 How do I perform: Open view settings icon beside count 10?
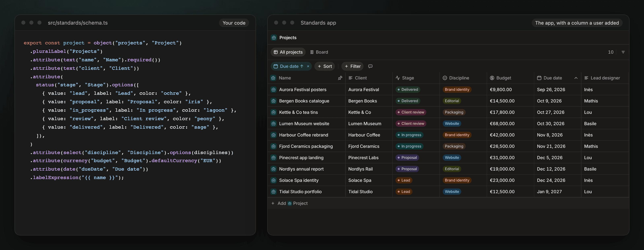click(x=623, y=52)
